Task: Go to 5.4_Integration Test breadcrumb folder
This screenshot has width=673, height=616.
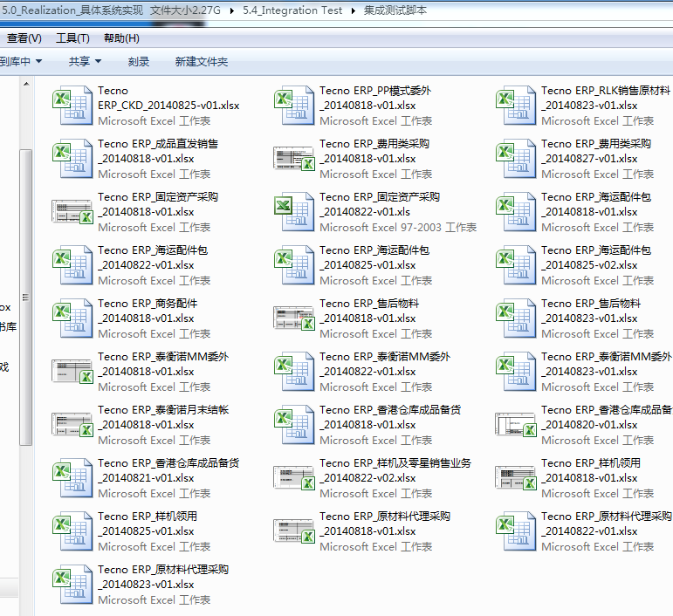Action: pos(292,10)
